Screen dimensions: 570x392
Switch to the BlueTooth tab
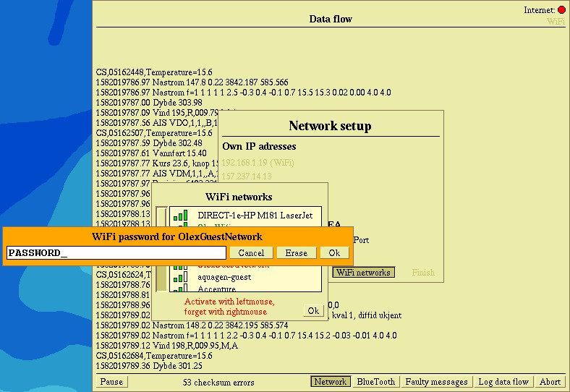[375, 382]
